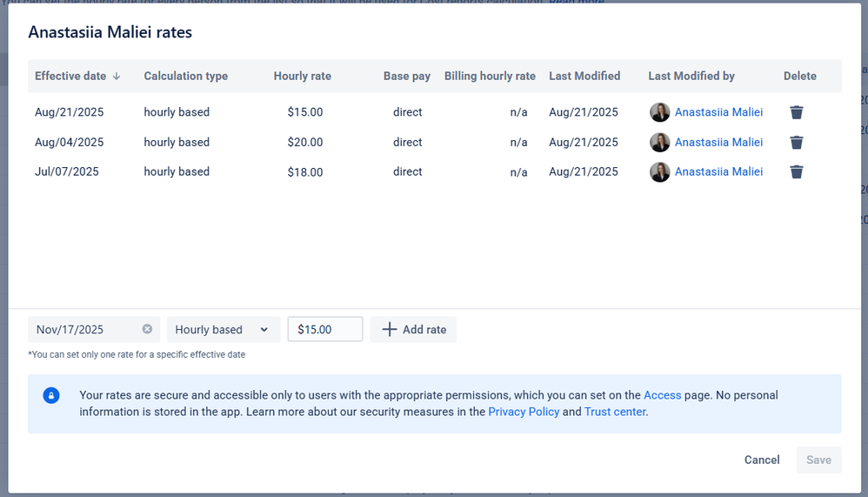
Task: Open the Access page link
Action: [662, 395]
